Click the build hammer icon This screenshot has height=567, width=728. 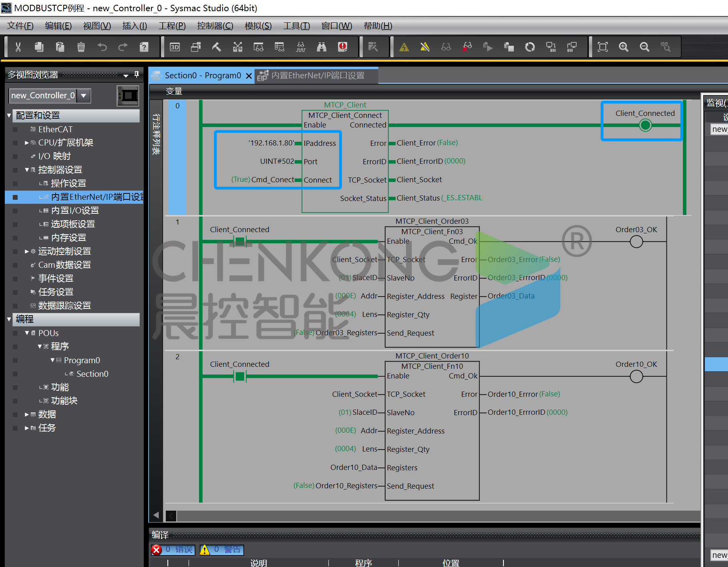pos(217,47)
